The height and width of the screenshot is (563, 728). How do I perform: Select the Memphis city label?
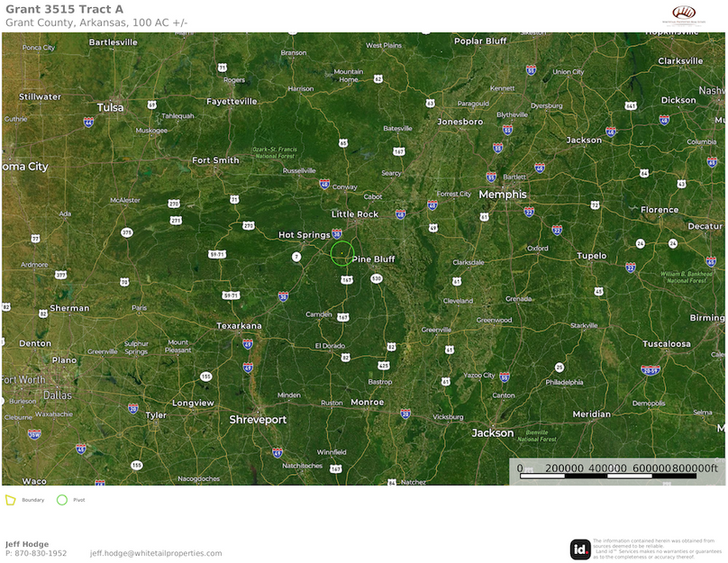pos(503,195)
